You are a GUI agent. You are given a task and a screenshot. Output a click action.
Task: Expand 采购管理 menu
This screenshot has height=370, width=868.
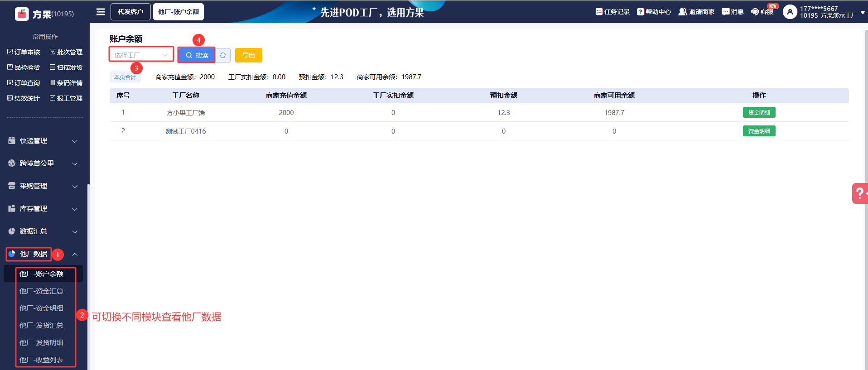tap(43, 186)
